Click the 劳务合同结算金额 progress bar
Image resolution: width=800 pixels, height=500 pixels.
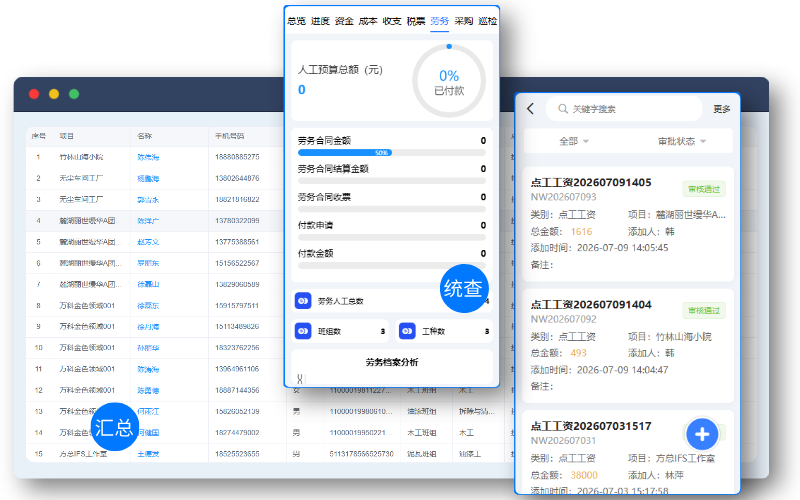pyautogui.click(x=391, y=181)
